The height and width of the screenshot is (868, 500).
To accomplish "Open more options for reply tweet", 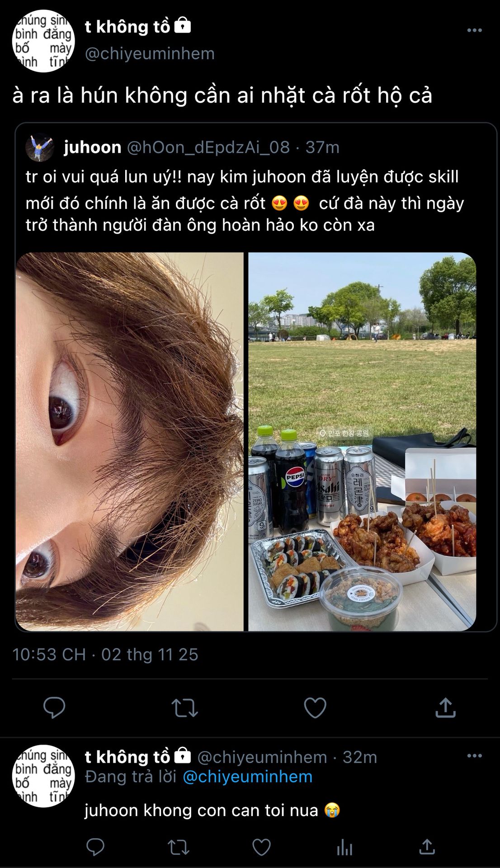I will (474, 755).
